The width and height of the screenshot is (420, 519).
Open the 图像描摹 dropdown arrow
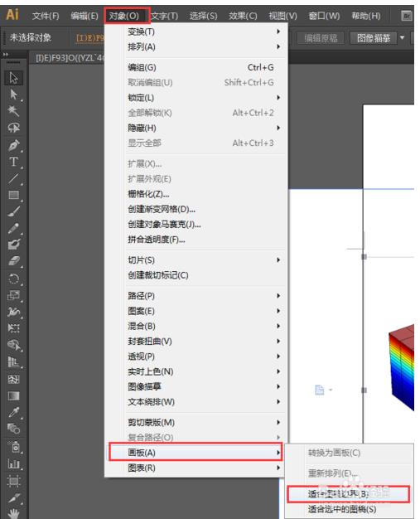coord(403,38)
